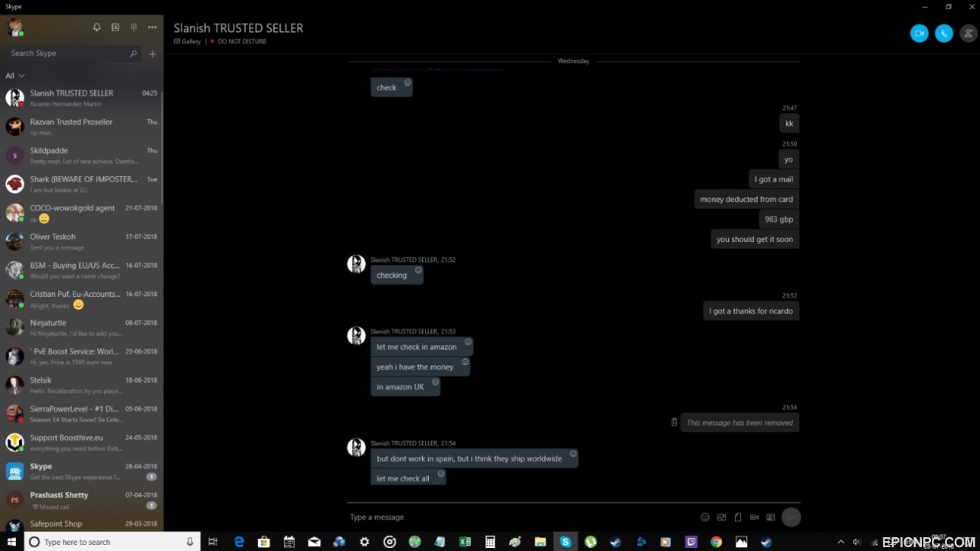
Task: Select Razvan Trusted Proseller conversation
Action: (x=82, y=126)
